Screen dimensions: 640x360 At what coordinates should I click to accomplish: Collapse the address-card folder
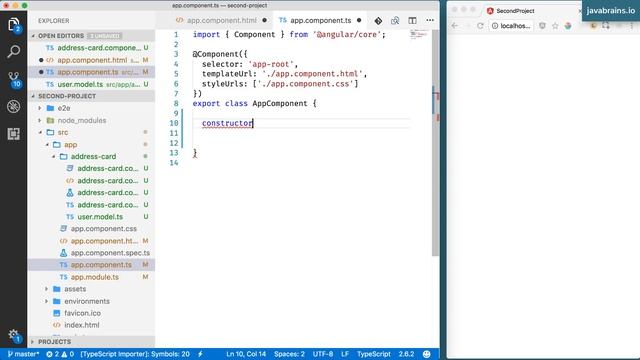pos(53,156)
